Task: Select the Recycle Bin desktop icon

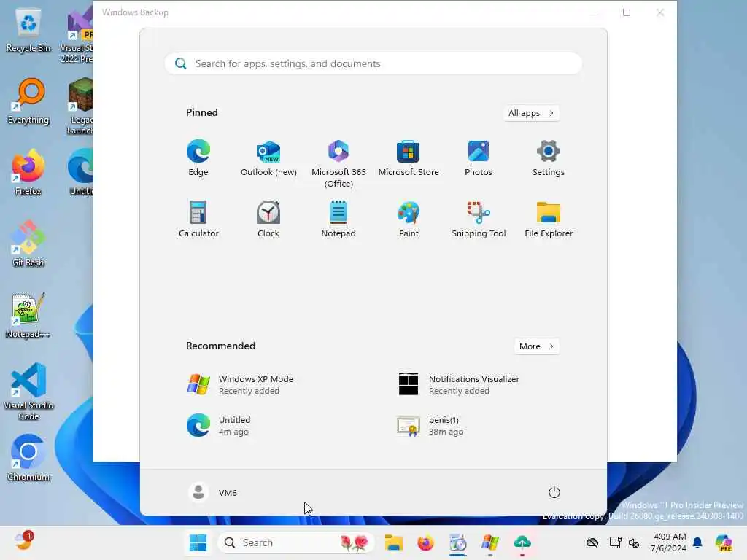Action: [x=28, y=31]
